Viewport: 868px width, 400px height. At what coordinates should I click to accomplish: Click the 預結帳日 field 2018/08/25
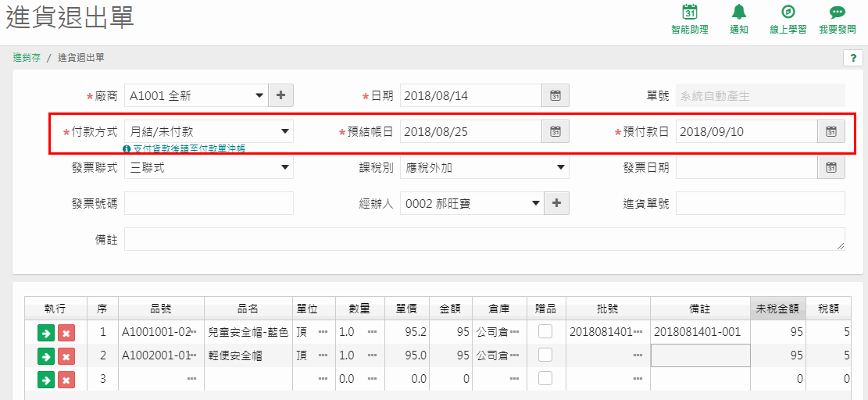coord(470,131)
